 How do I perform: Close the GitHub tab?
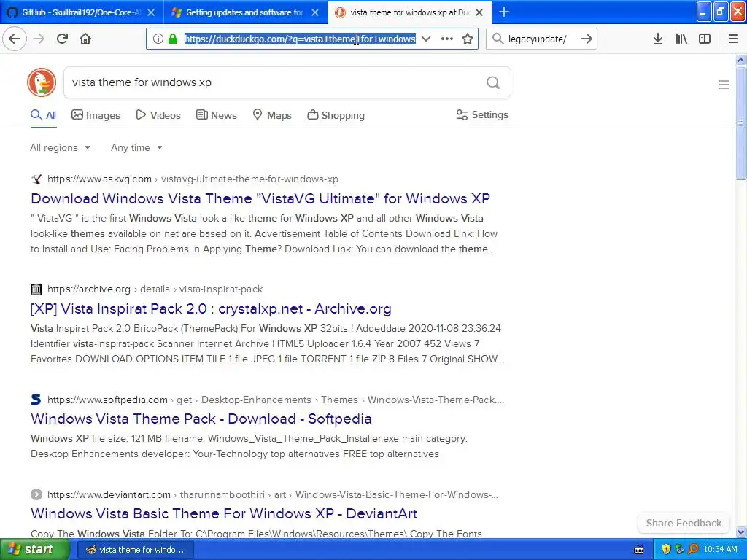[x=151, y=12]
